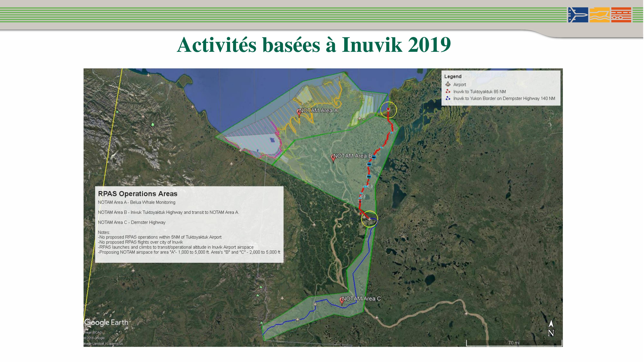Click the 70 mi scale bar

tap(514, 343)
